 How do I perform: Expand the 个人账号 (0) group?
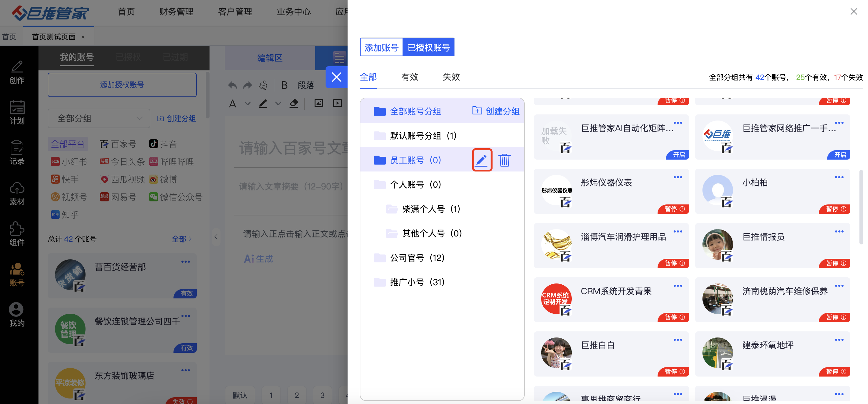442,185
